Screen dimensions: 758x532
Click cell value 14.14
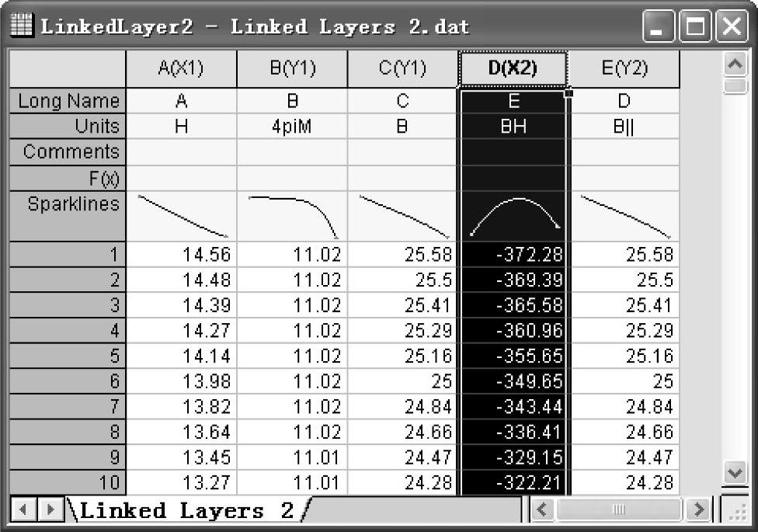tap(181, 356)
